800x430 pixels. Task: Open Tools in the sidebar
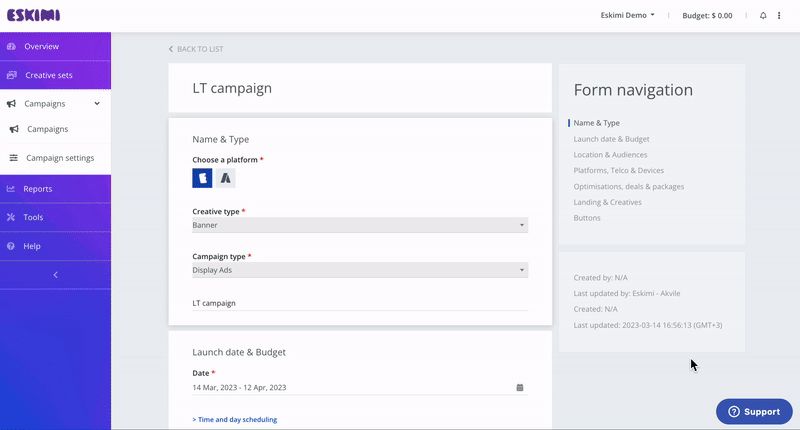(x=55, y=217)
